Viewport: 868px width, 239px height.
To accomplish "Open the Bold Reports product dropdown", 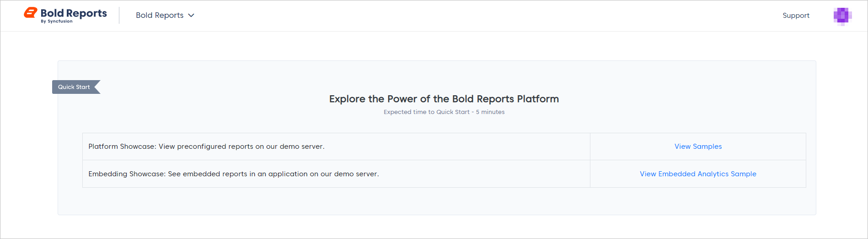I will (x=165, y=15).
